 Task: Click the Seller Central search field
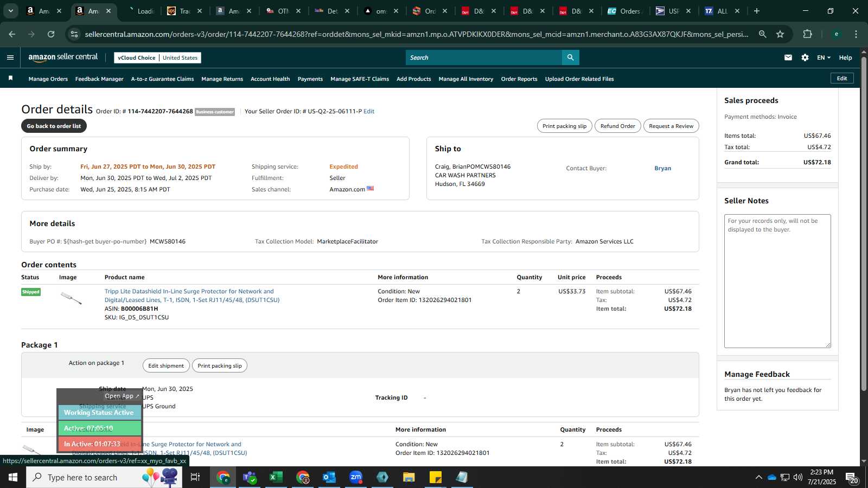[x=484, y=57]
